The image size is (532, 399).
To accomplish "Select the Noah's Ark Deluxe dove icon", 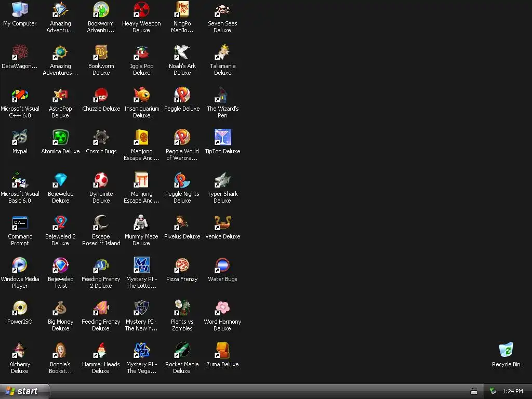I will pos(182,52).
